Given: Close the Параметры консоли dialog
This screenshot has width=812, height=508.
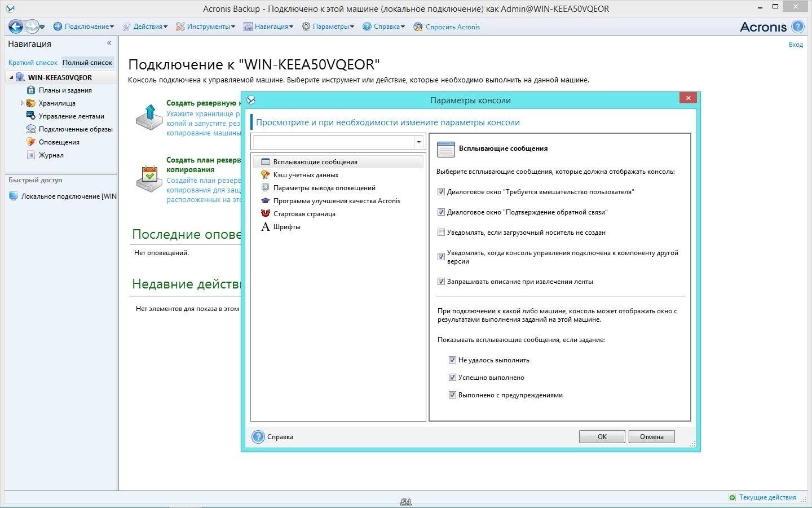Looking at the screenshot, I should [688, 98].
